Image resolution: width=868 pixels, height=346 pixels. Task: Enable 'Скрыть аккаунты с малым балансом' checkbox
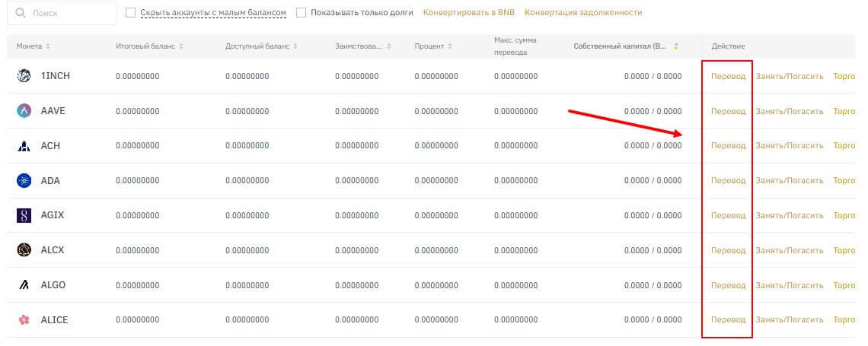tap(130, 13)
